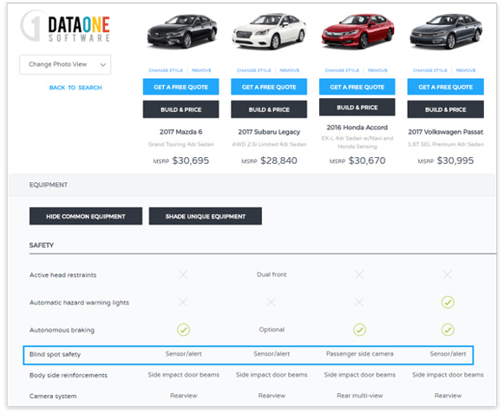Build & Price the Subaru Legacy
This screenshot has height=420, width=504.
click(269, 109)
